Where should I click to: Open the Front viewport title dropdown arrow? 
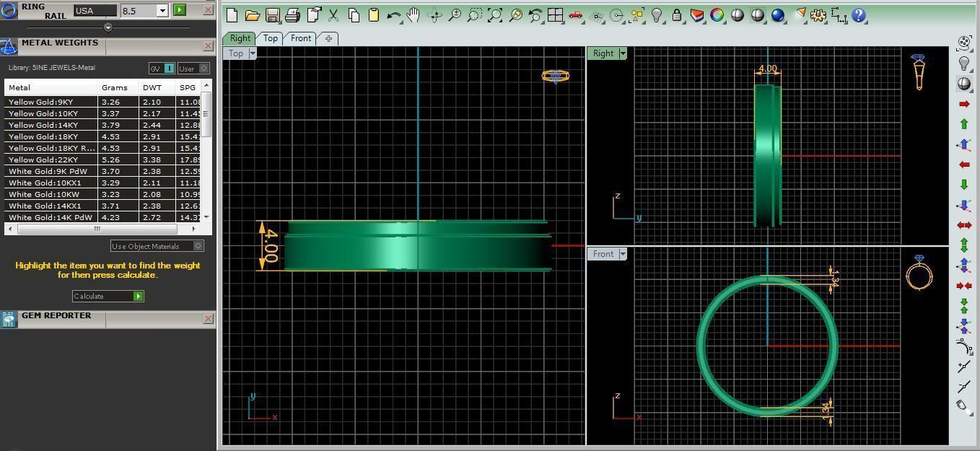(623, 254)
